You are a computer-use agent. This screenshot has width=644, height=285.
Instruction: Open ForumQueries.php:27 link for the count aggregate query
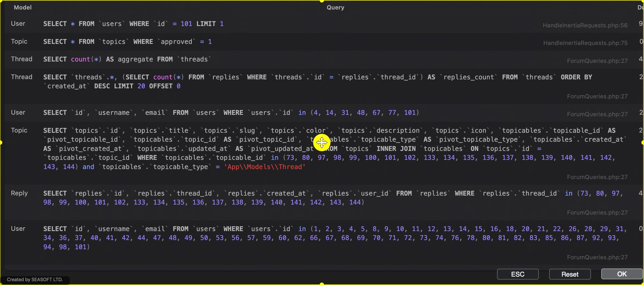point(597,61)
